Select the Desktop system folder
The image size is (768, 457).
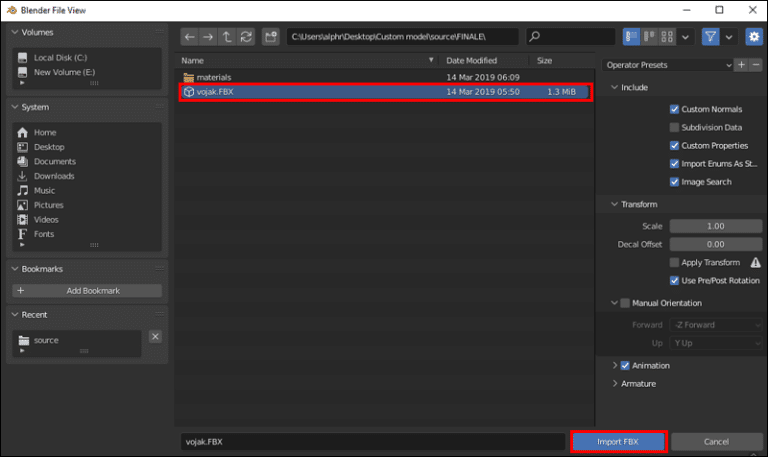pos(49,147)
